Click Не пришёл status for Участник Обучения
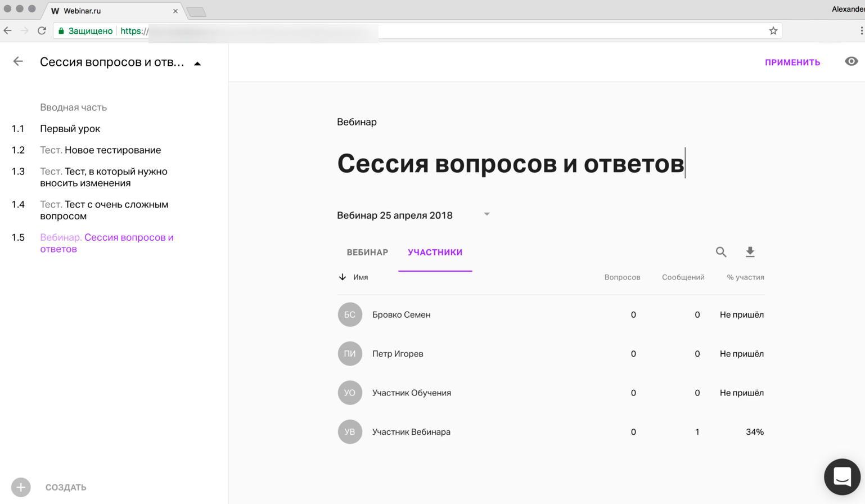Image resolution: width=865 pixels, height=504 pixels. click(742, 393)
